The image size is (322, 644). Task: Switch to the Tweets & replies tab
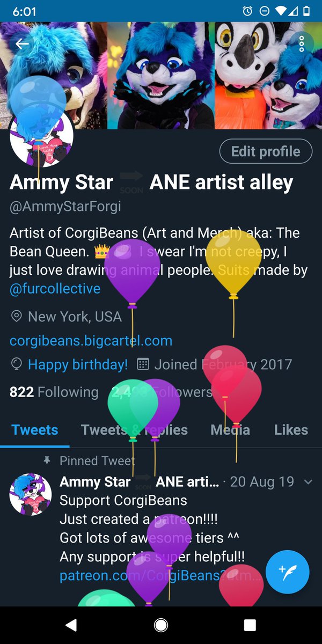pos(134,430)
